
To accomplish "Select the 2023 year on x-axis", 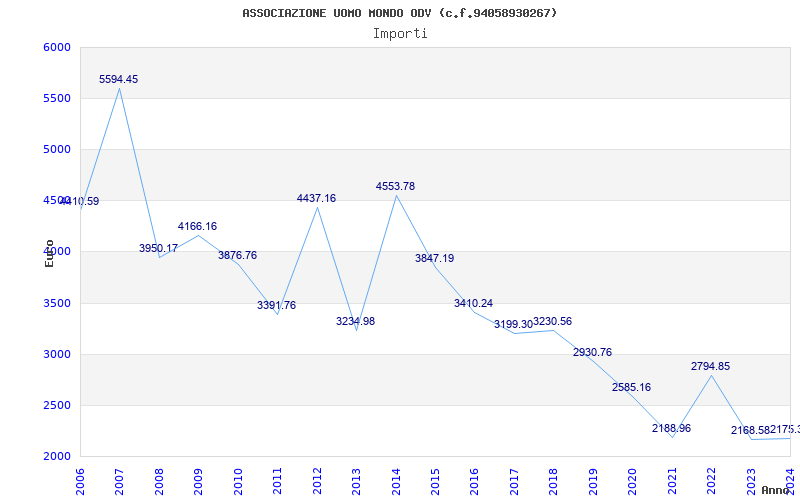I will 751,482.
